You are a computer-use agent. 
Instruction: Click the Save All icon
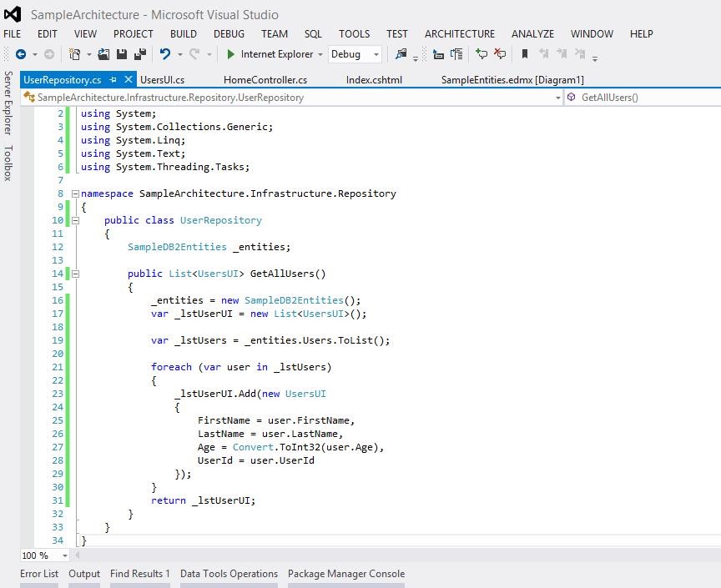tap(139, 55)
